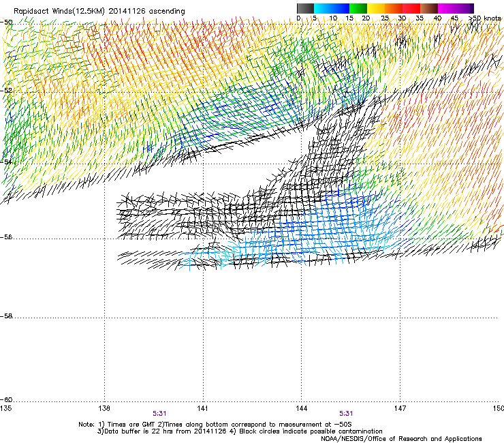Click the 'Data buffer is 22 hrs' note line
This screenshot has width=504, height=443.
tap(240, 431)
